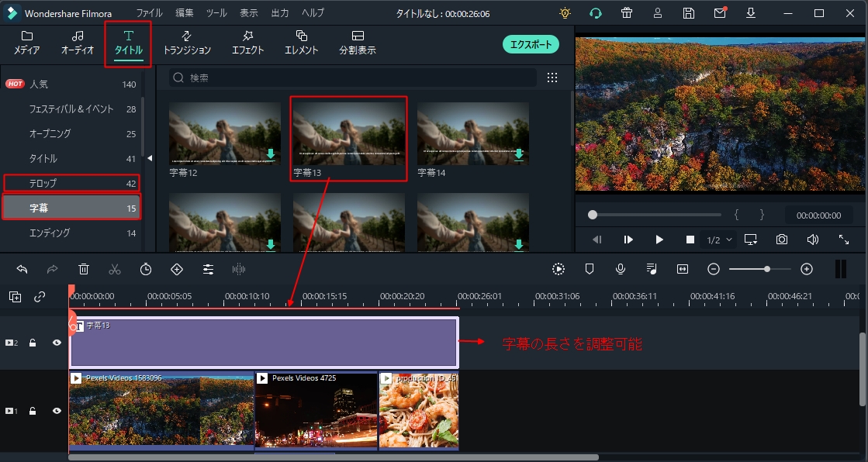This screenshot has width=868, height=462.
Task: Select the エンディング category
Action: pos(71,233)
